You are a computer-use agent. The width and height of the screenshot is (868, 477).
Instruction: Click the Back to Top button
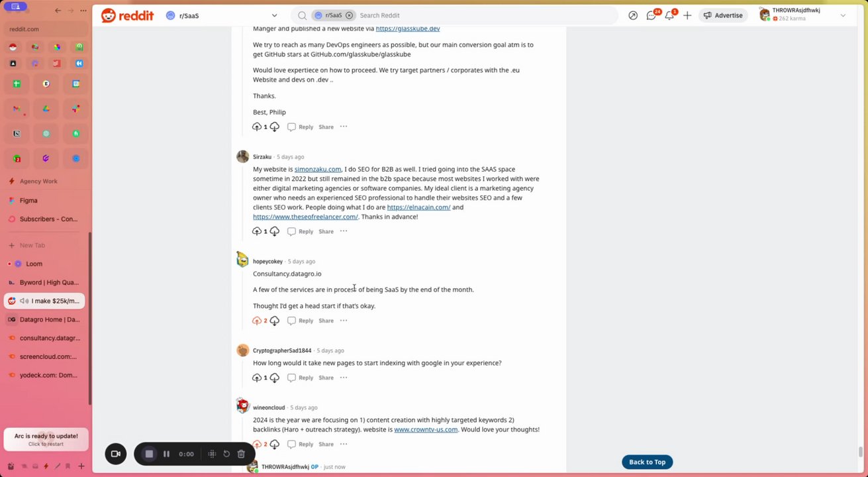[647, 462]
